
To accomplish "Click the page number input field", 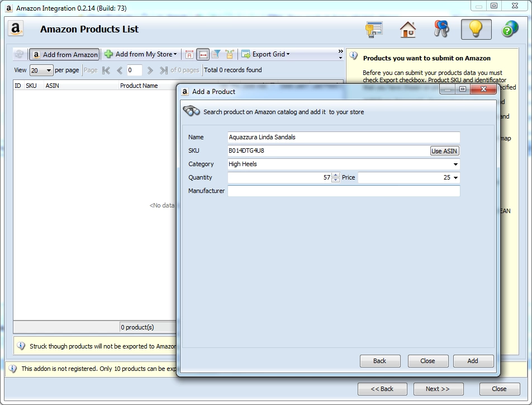I will tap(134, 70).
